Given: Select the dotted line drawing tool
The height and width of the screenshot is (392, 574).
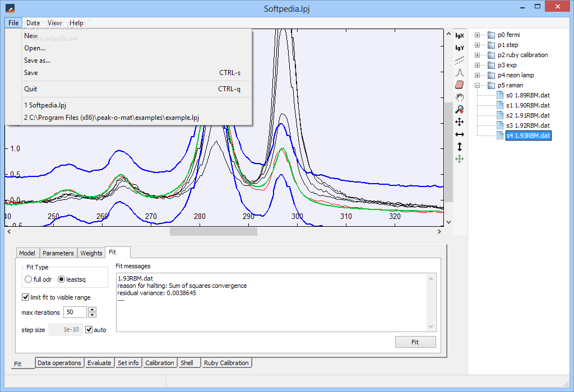Looking at the screenshot, I should click(460, 60).
